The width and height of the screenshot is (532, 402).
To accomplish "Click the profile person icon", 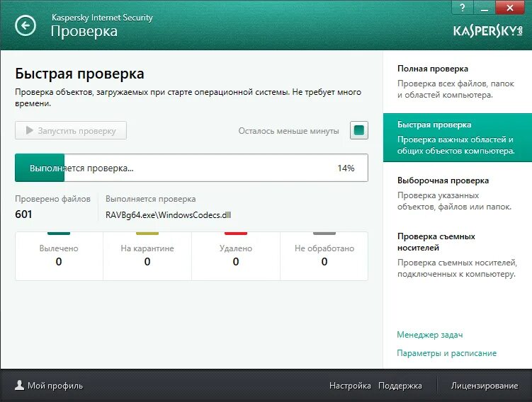I will [20, 385].
